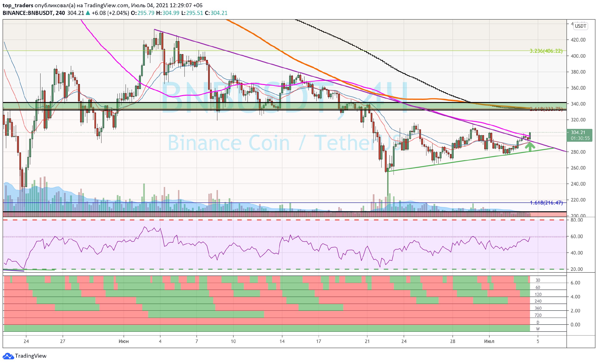Click the Fibonacci label 1.618(216.47)
The height and width of the screenshot is (364, 598).
click(546, 203)
